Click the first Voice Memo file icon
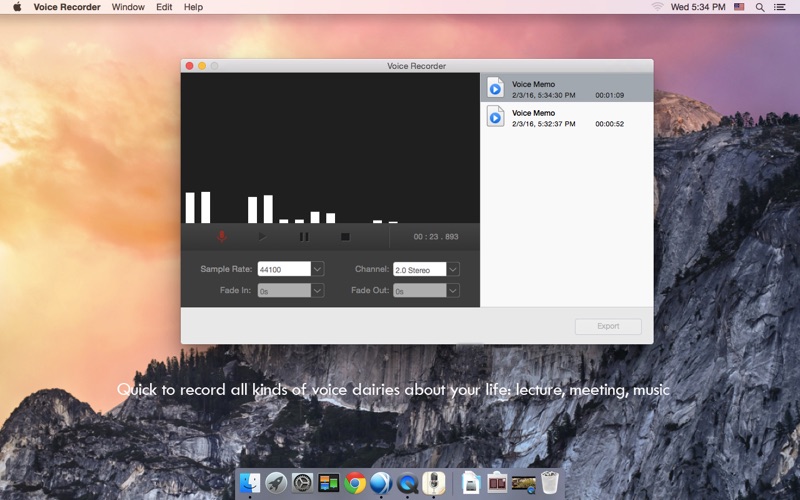800x500 pixels. click(x=495, y=88)
